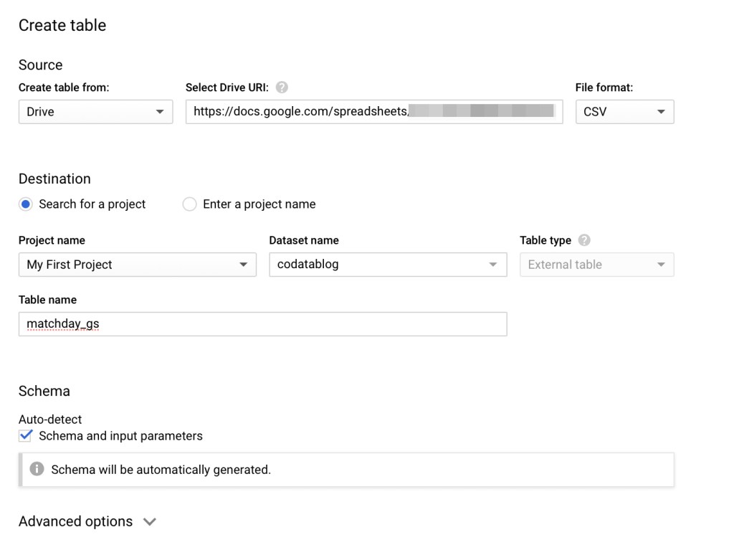
Task: Open the Dataset name 'codatablog' dropdown
Action: tap(388, 265)
